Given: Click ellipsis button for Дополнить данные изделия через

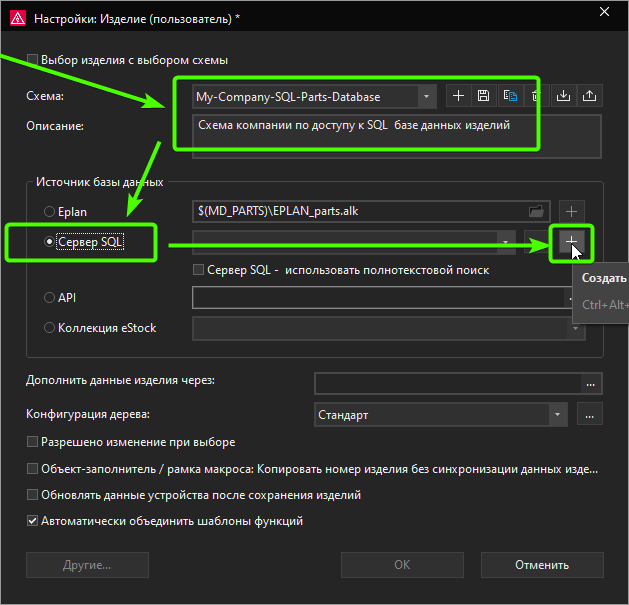Looking at the screenshot, I should coord(590,384).
